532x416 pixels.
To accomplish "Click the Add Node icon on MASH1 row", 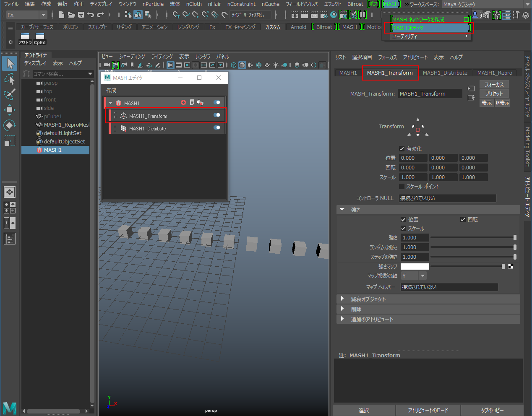I will click(x=183, y=102).
